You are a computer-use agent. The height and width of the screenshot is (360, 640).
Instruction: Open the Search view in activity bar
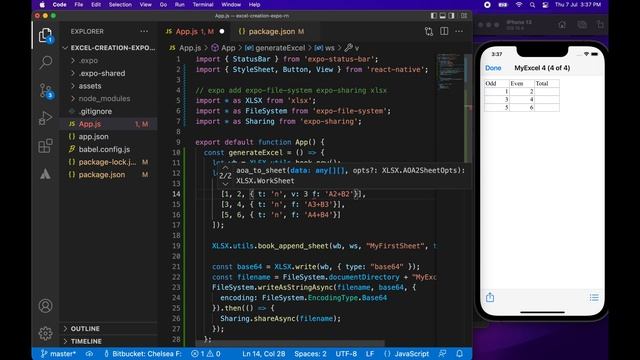pyautogui.click(x=45, y=62)
